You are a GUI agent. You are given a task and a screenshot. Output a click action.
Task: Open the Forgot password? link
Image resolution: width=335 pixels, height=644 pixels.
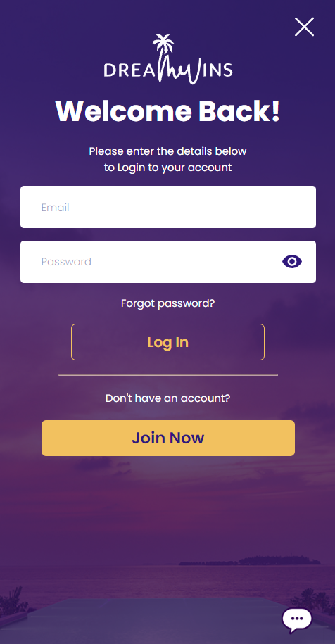tap(168, 303)
